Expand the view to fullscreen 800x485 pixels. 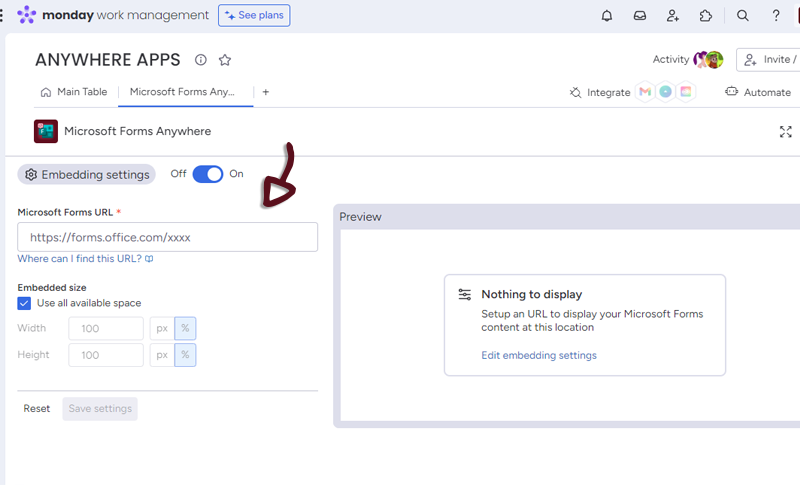[x=785, y=131]
